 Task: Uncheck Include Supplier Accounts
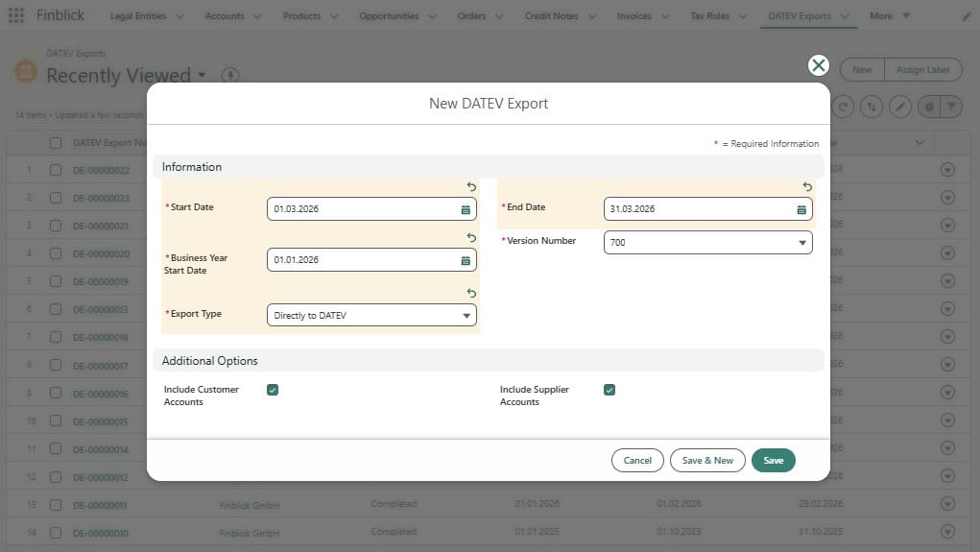(610, 390)
